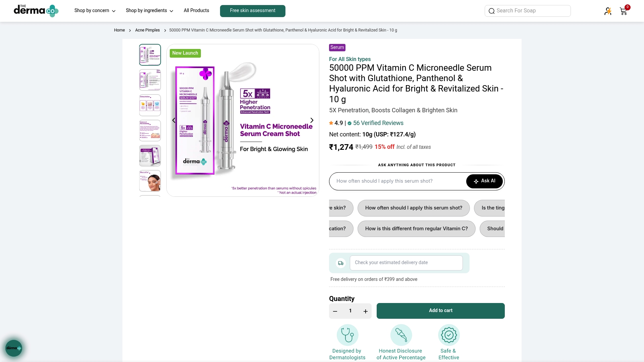Image resolution: width=644 pixels, height=362 pixels.
Task: Click the Designed by Dermatologists stethoscope icon
Action: 347,335
